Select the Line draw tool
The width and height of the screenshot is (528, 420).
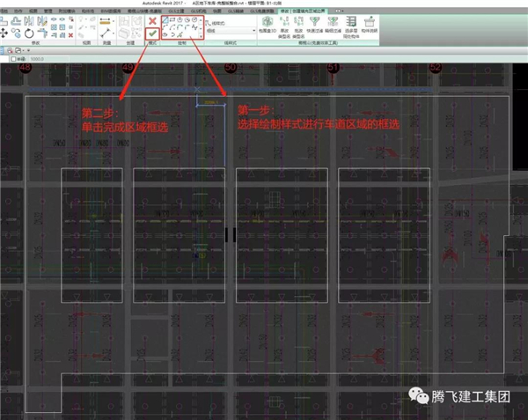click(165, 19)
